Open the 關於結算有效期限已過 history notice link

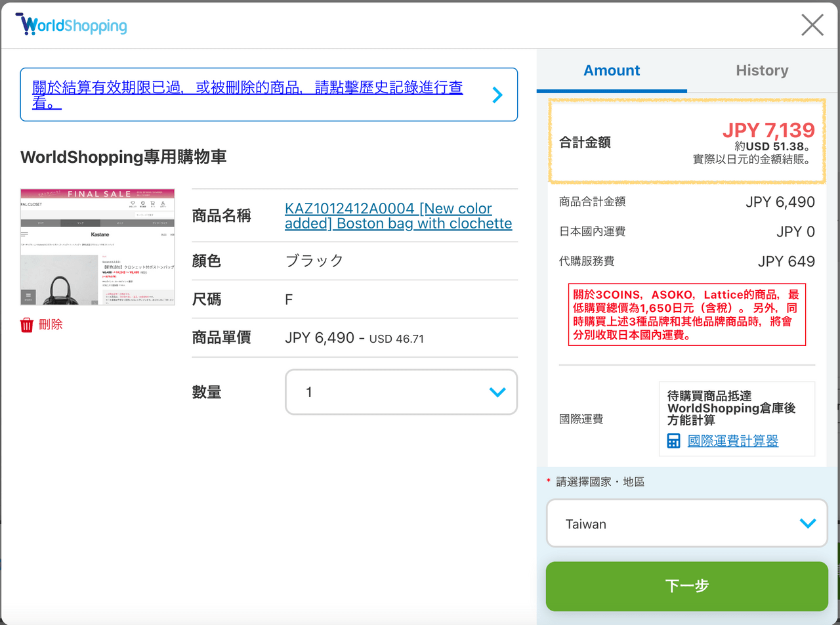[x=248, y=95]
